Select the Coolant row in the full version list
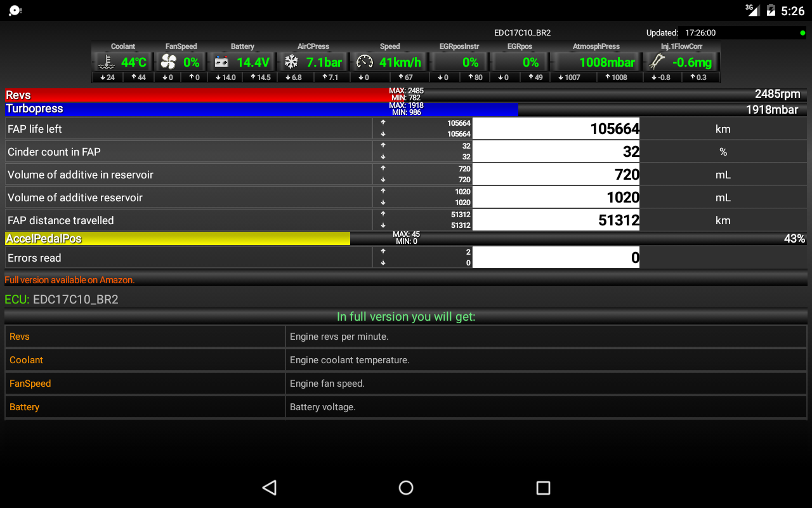 pos(406,360)
